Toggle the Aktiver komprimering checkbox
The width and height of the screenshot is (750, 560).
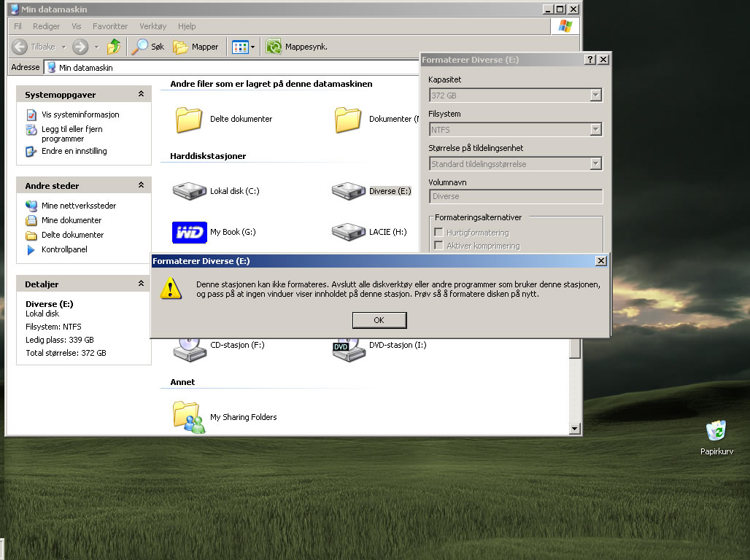coord(438,245)
